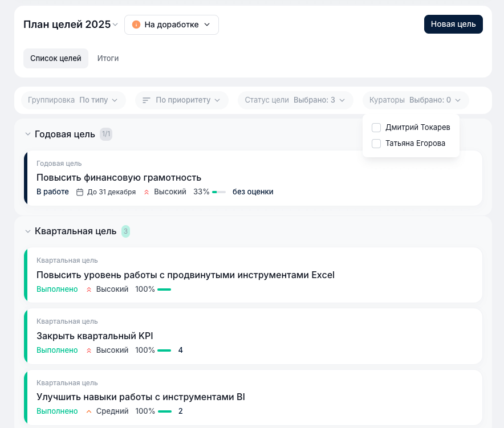The image size is (504, 428).
Task: Collapse the «Годовая цель» section
Action: pos(27,134)
